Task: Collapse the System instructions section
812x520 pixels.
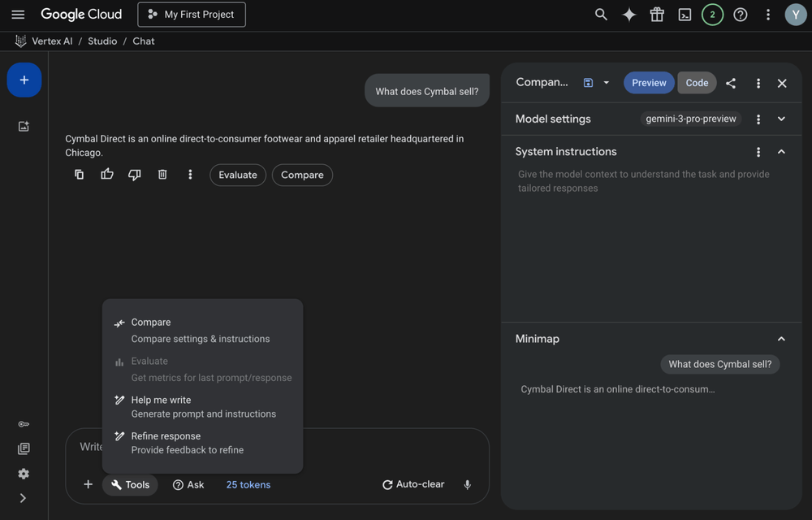Action: coord(781,152)
